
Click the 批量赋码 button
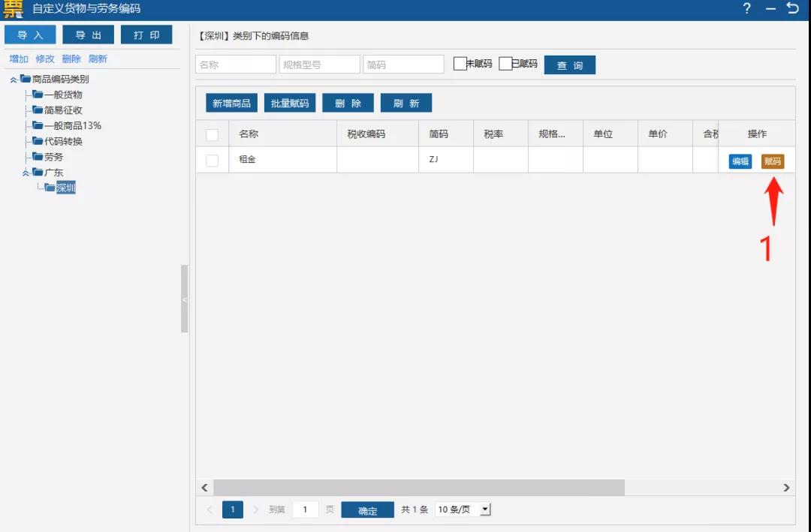tap(290, 103)
